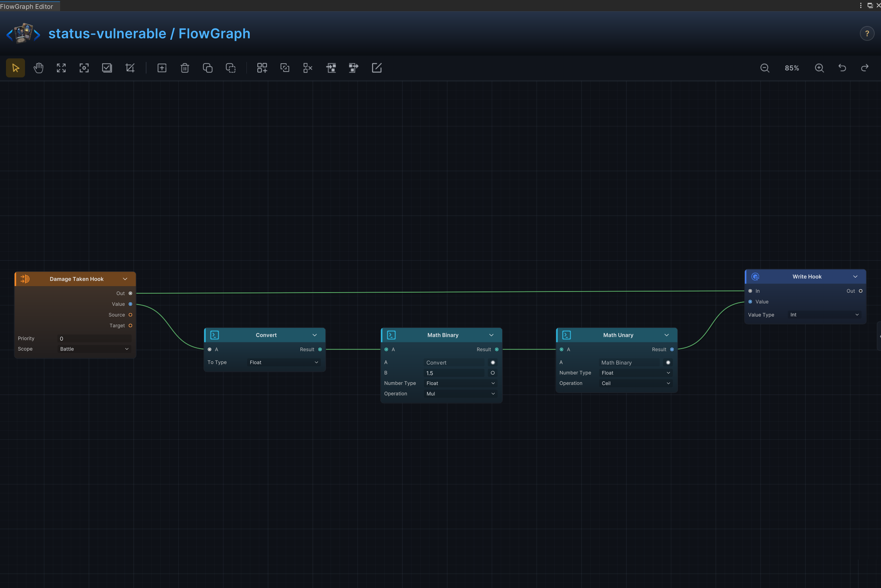The image size is (881, 588).
Task: Click the Math Binary A field showing Convert
Action: tap(454, 363)
